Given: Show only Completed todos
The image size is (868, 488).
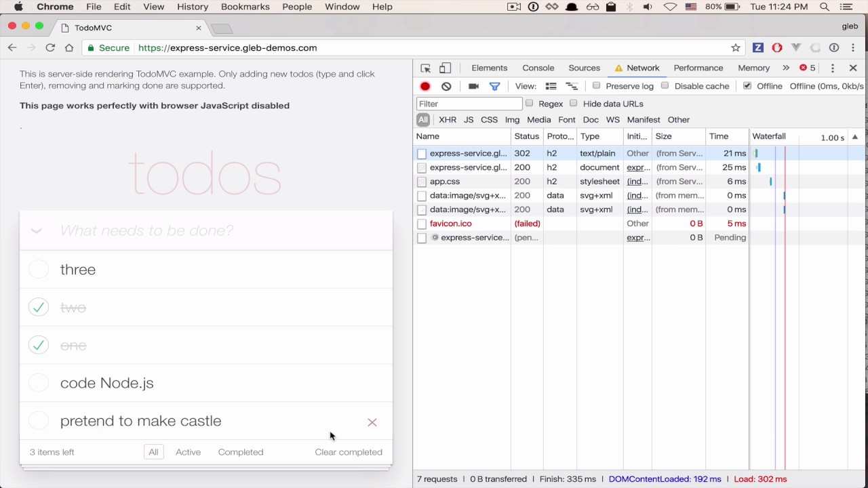Looking at the screenshot, I should [241, 452].
